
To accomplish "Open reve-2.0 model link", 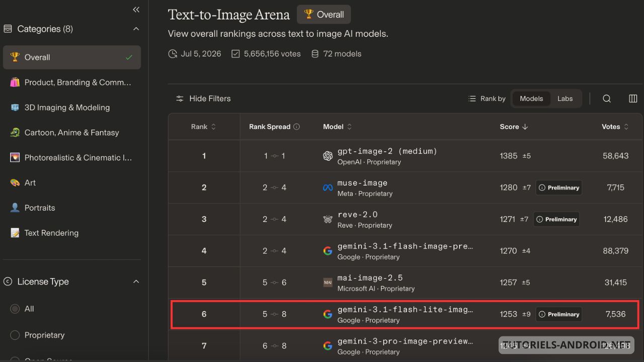I will pos(357,214).
